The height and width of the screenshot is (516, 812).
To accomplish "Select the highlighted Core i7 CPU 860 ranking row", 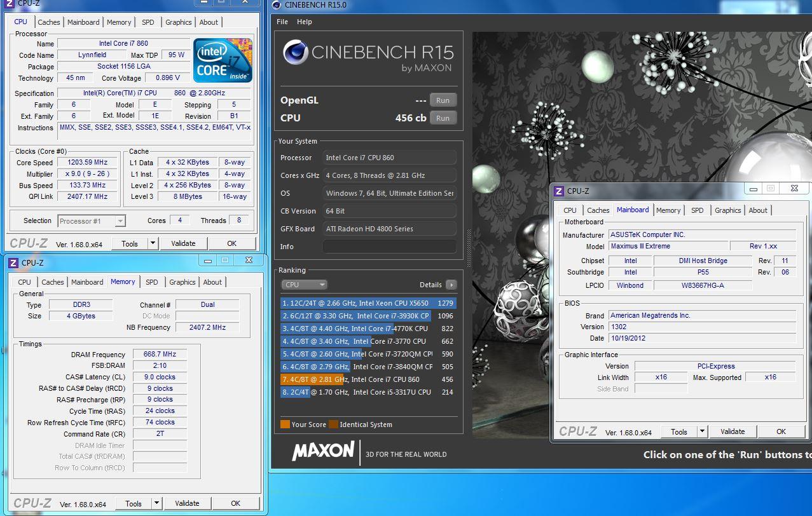I will (x=368, y=379).
